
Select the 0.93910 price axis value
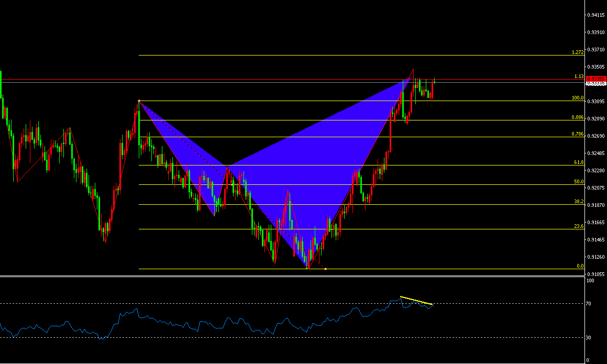coord(596,32)
